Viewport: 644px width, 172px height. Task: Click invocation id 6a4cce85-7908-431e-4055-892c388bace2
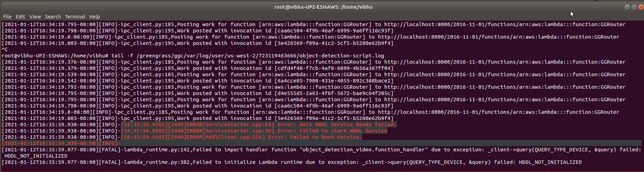pyautogui.click(x=333, y=81)
